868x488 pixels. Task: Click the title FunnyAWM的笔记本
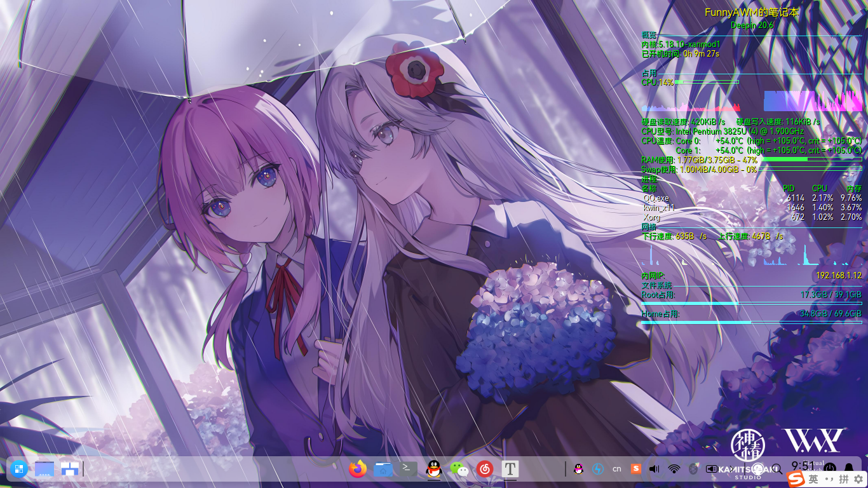[x=752, y=13]
